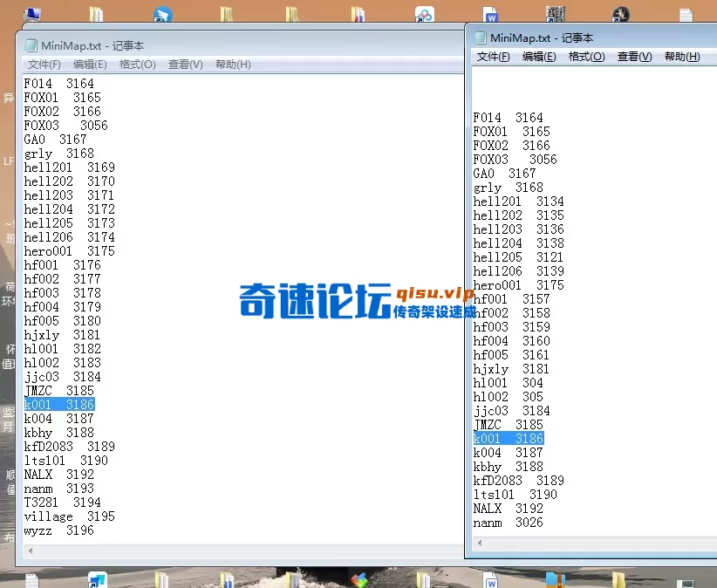The image size is (717, 588).
Task: Open 格式(O) menu in the left Notepad window
Action: click(138, 65)
